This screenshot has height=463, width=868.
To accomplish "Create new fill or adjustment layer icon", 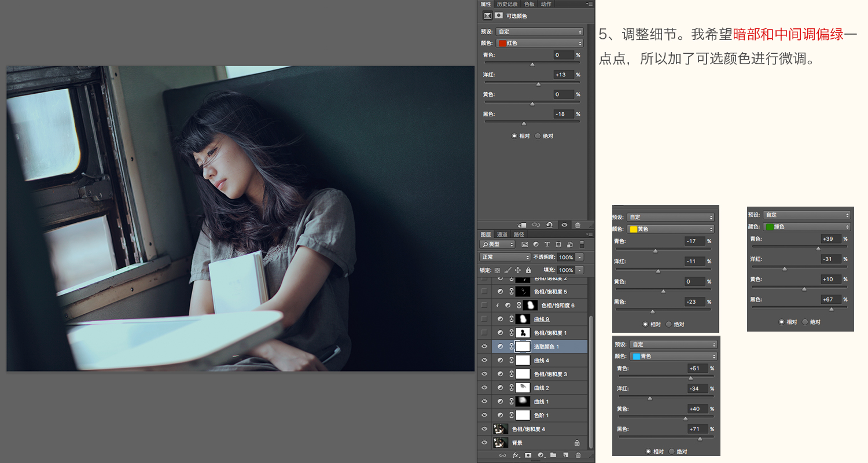I will point(540,455).
